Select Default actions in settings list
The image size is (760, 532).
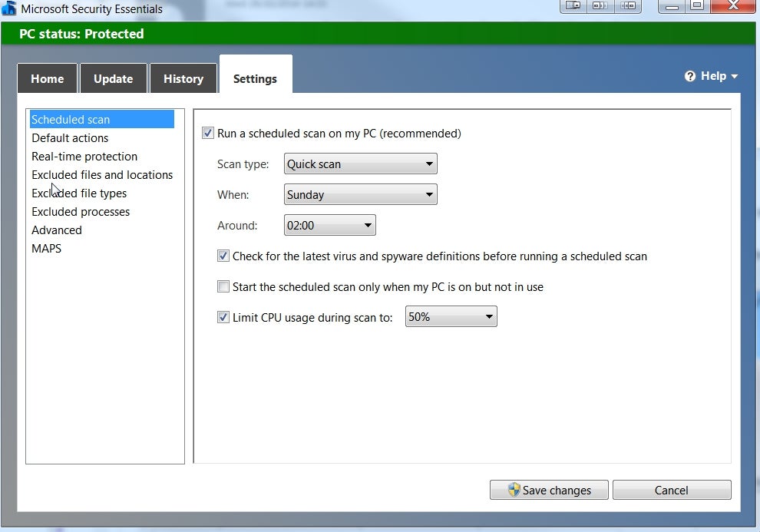70,138
